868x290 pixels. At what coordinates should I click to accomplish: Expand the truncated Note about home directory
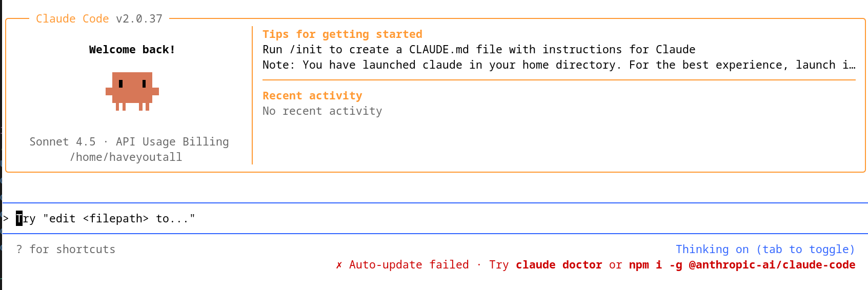click(x=559, y=65)
